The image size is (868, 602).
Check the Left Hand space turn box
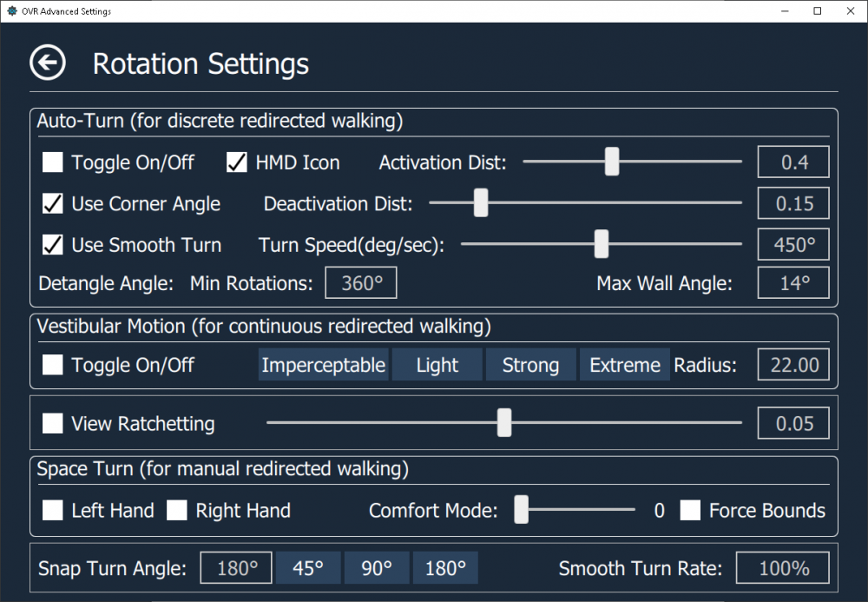coord(54,511)
